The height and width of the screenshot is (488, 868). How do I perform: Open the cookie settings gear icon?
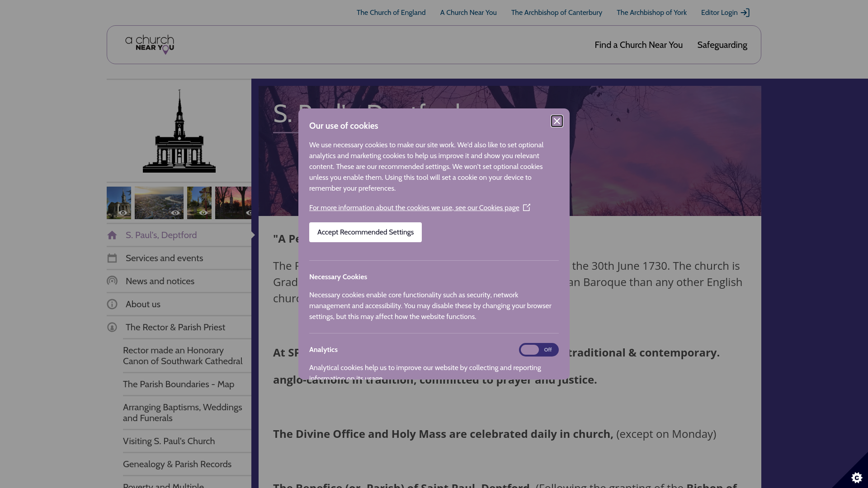(857, 478)
